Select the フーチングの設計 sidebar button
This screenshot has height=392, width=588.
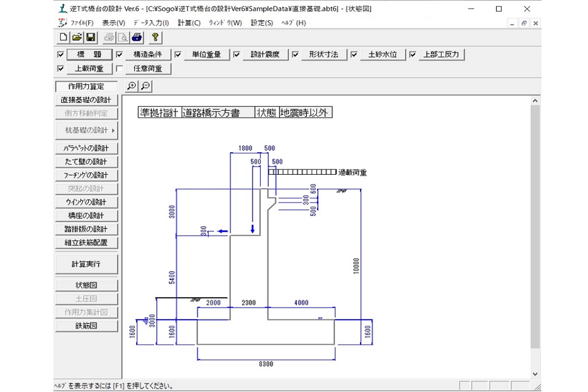(x=86, y=175)
